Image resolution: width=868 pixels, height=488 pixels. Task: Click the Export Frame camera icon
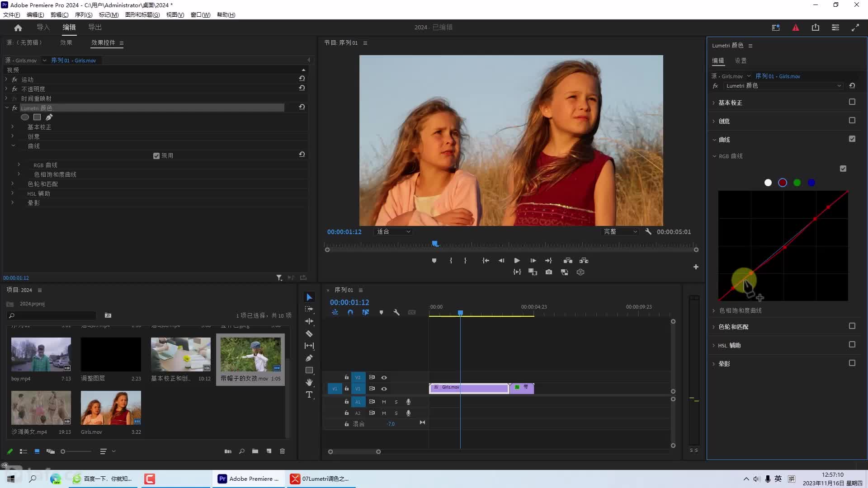pyautogui.click(x=549, y=272)
